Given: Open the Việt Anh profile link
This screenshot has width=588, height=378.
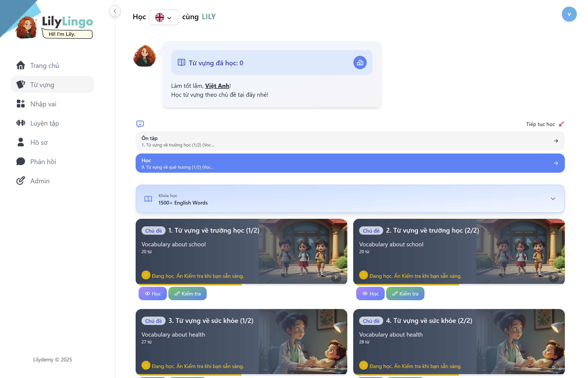Looking at the screenshot, I should (x=217, y=86).
